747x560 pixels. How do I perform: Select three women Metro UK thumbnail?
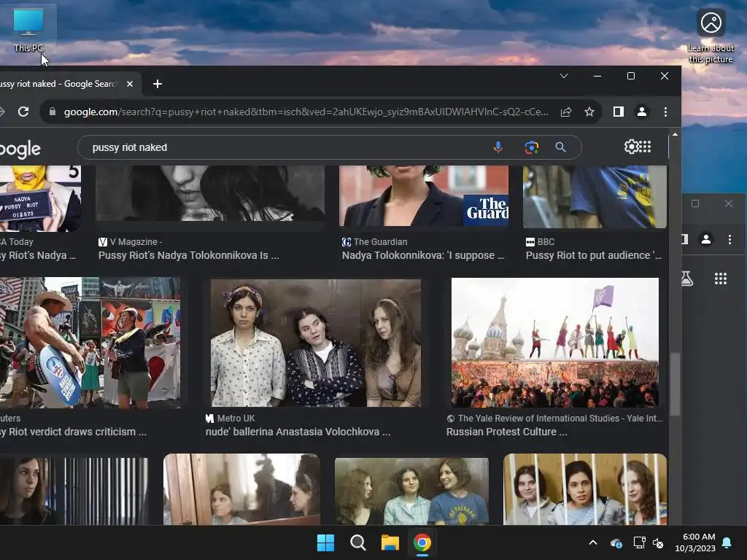point(315,343)
